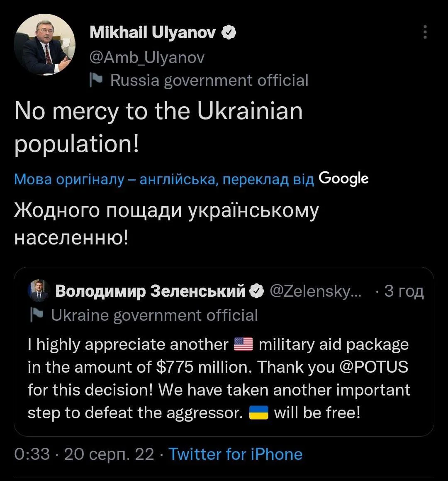Click the display name Mikhail Ulyanov
Image resolution: width=448 pixels, height=481 pixels.
pos(153,32)
